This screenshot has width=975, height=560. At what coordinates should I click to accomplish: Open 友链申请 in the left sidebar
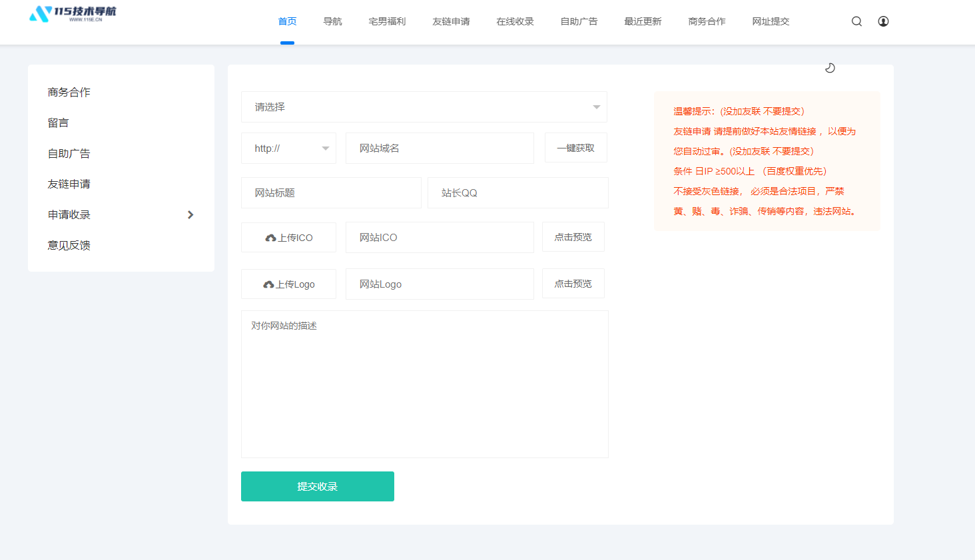tap(69, 184)
